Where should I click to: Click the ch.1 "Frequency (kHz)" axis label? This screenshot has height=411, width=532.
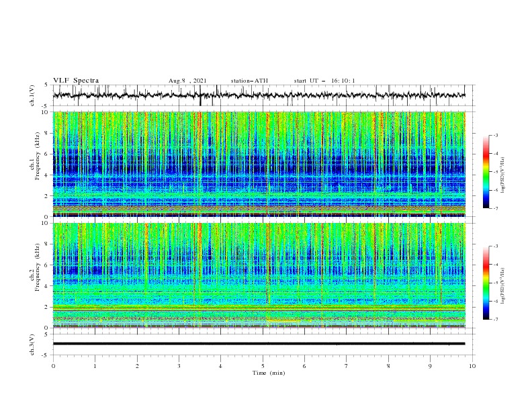click(x=37, y=156)
